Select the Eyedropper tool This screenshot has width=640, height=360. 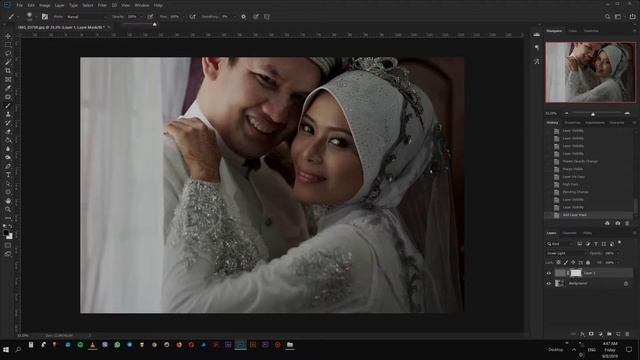[x=8, y=88]
